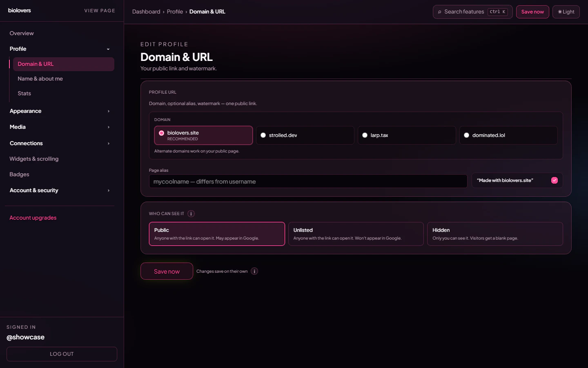Click the checkmark on the watermark badge
The width and height of the screenshot is (588, 368).
click(555, 180)
